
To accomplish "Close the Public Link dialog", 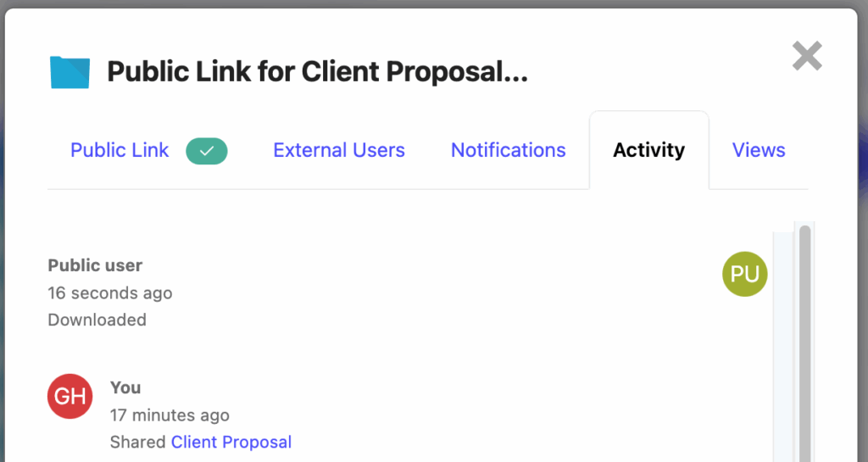I will [806, 57].
